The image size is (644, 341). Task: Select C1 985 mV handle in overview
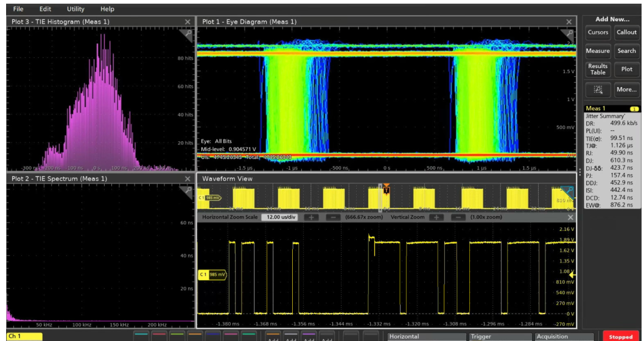coord(209,198)
